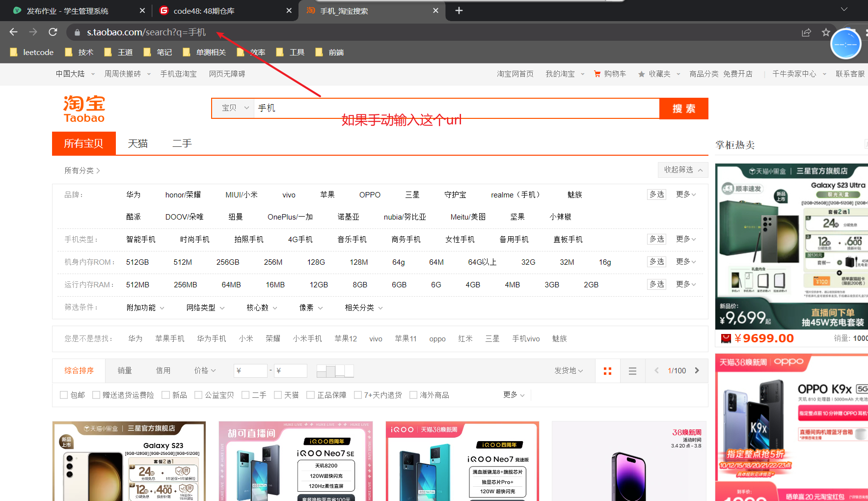Open a new browser tab
This screenshot has height=501, width=868.
coord(459,10)
